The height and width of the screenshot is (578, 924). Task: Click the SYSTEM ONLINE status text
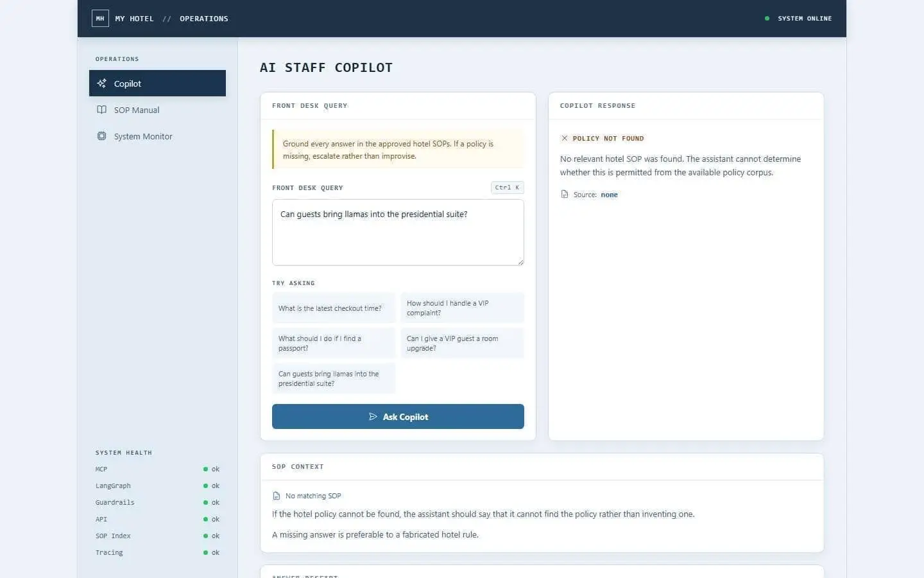(x=805, y=19)
